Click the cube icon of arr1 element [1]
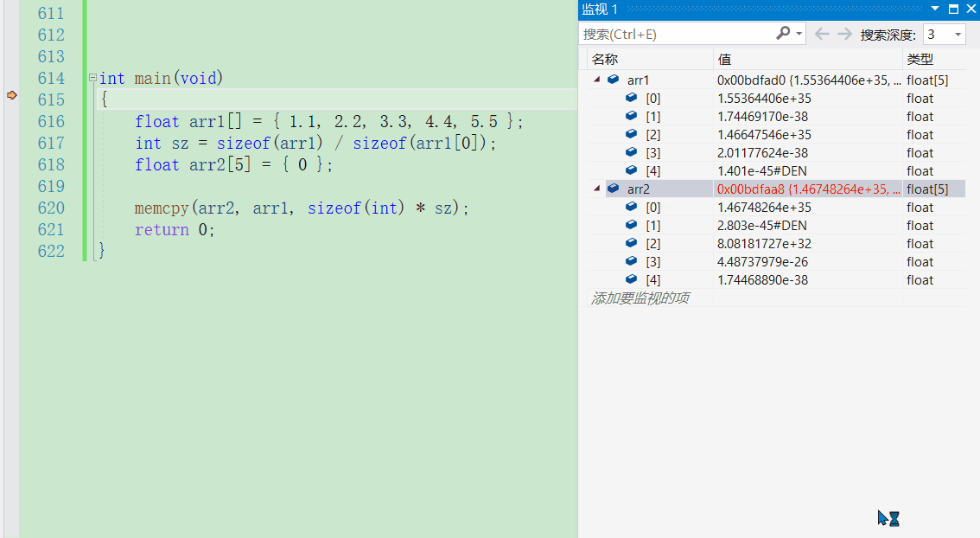Image resolution: width=980 pixels, height=538 pixels. coord(631,116)
